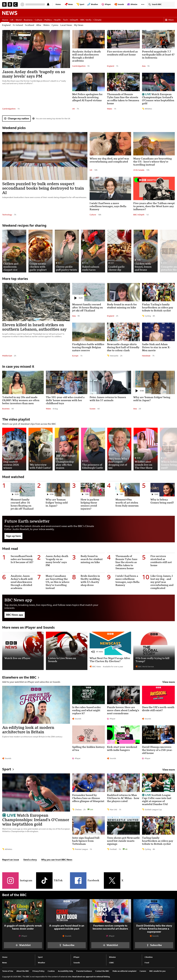Show next items in Weekend recipes carousel
Viewport: 177px width, 980px height.
[172, 251]
